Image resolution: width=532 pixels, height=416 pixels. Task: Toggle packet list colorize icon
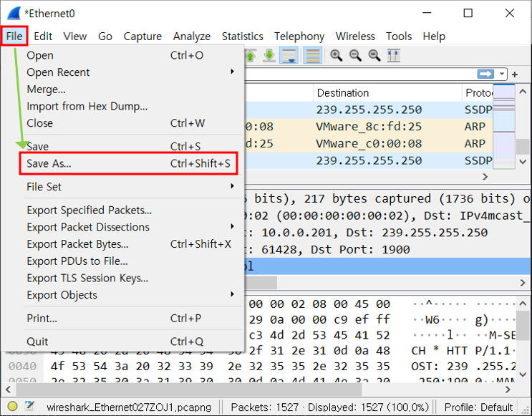tap(313, 55)
